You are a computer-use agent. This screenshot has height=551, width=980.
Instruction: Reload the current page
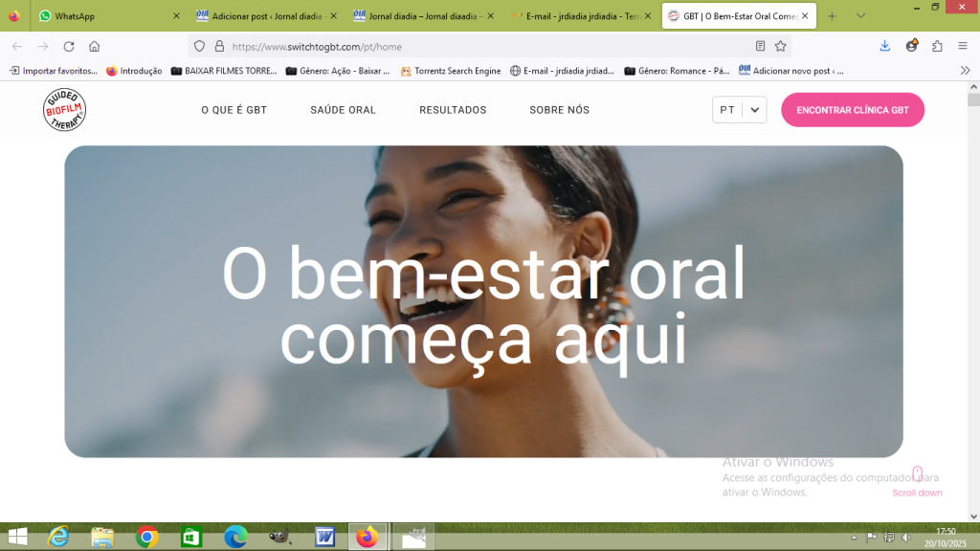(x=69, y=46)
